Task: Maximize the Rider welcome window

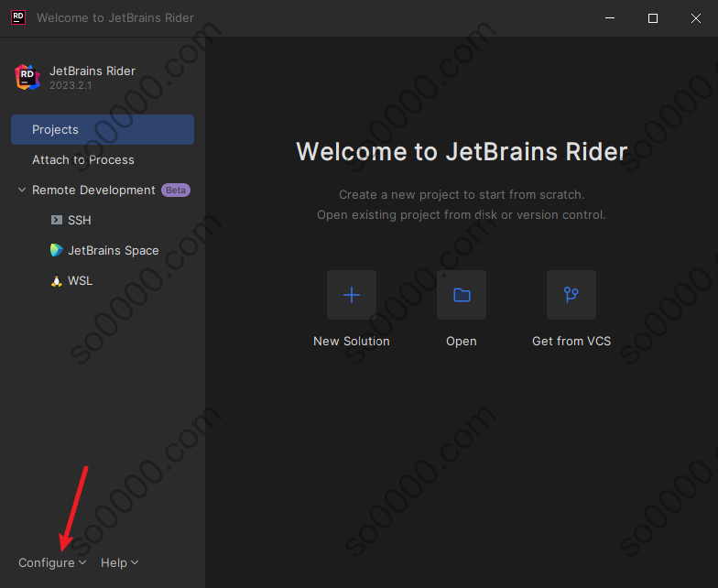Action: click(x=653, y=18)
